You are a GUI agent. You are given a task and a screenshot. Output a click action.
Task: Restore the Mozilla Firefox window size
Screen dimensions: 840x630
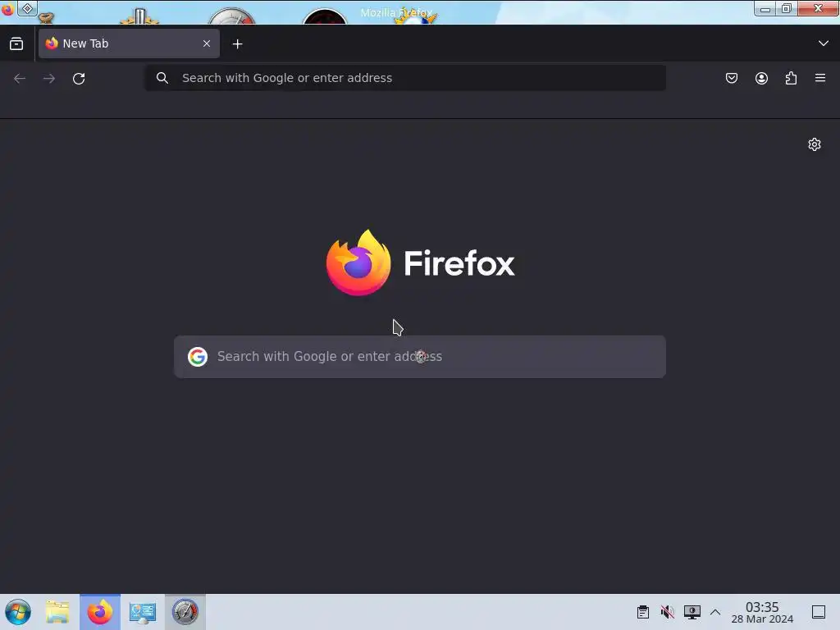click(787, 8)
